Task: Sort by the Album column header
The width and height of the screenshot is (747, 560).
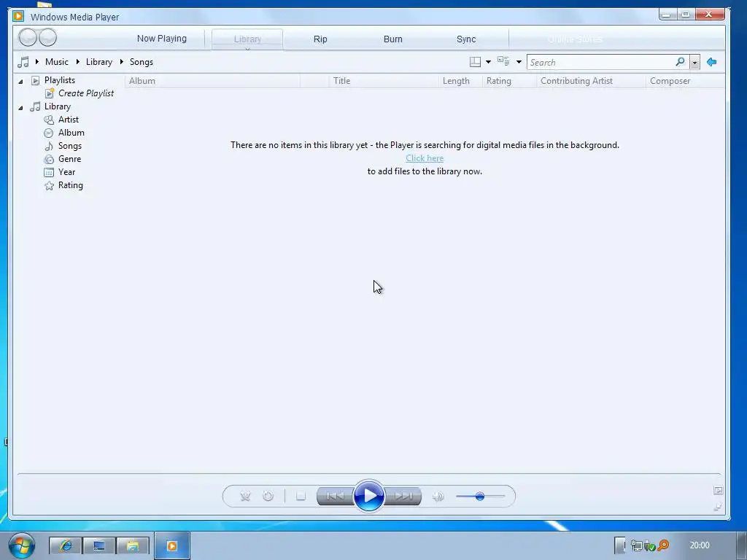Action: pos(212,81)
